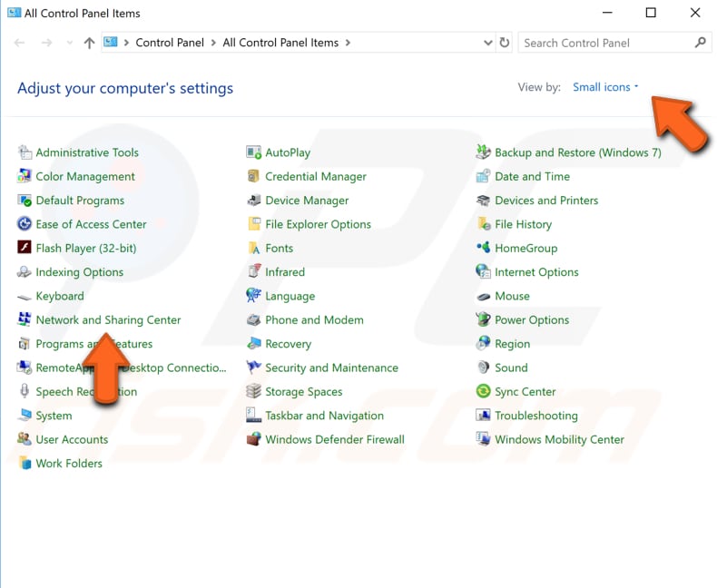Screen dimensions: 717x588
Task: Click the File History icon
Action: pos(484,224)
